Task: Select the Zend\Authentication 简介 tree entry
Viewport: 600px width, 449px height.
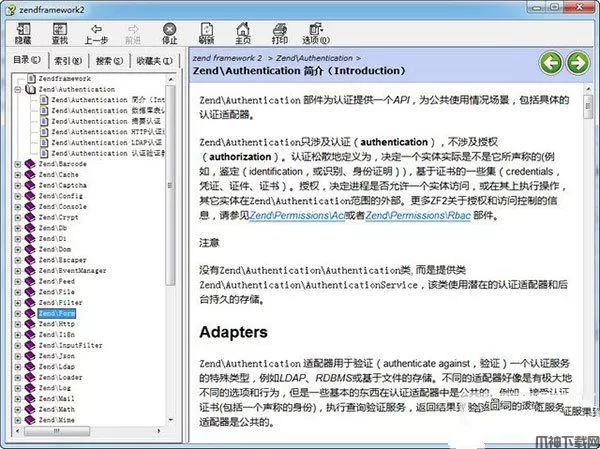Action: tap(108, 100)
